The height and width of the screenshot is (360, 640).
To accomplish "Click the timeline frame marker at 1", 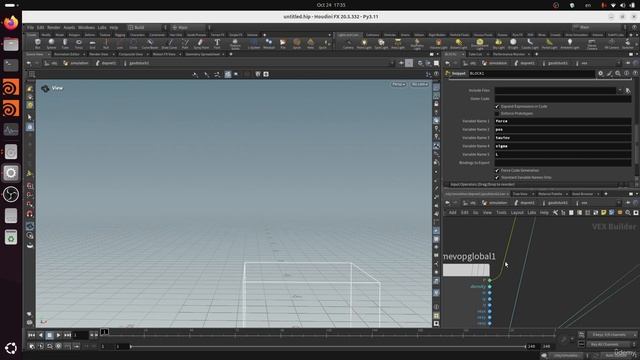I will [x=104, y=332].
